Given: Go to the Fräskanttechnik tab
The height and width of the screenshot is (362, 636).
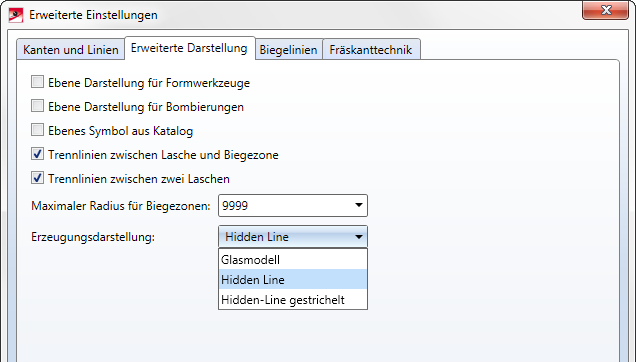Looking at the screenshot, I should click(371, 50).
